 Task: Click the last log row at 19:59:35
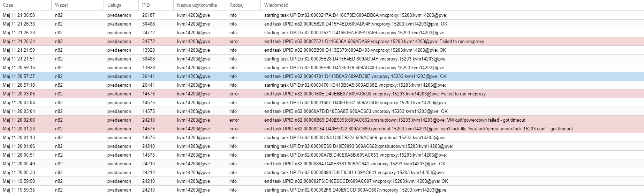pyautogui.click(x=355, y=190)
